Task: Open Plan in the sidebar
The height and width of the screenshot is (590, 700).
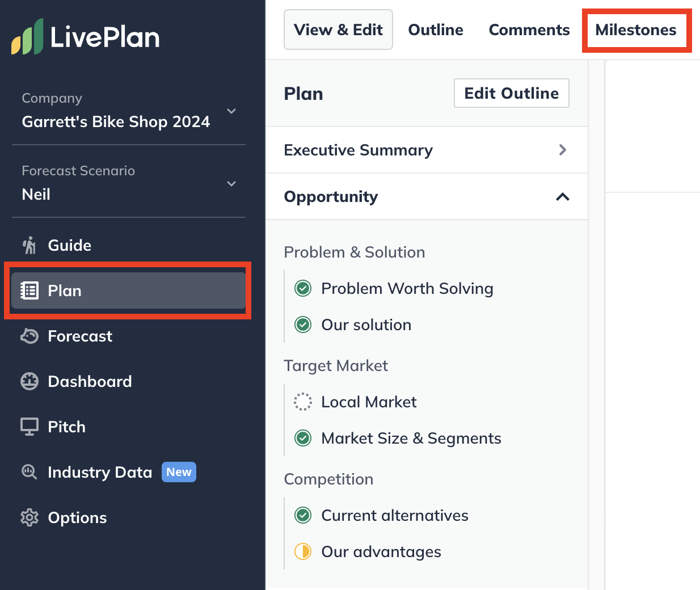Action: pos(129,290)
